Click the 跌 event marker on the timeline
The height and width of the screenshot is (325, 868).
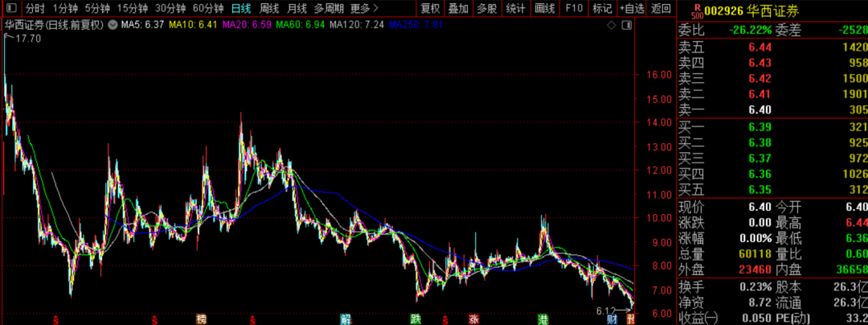(x=416, y=319)
